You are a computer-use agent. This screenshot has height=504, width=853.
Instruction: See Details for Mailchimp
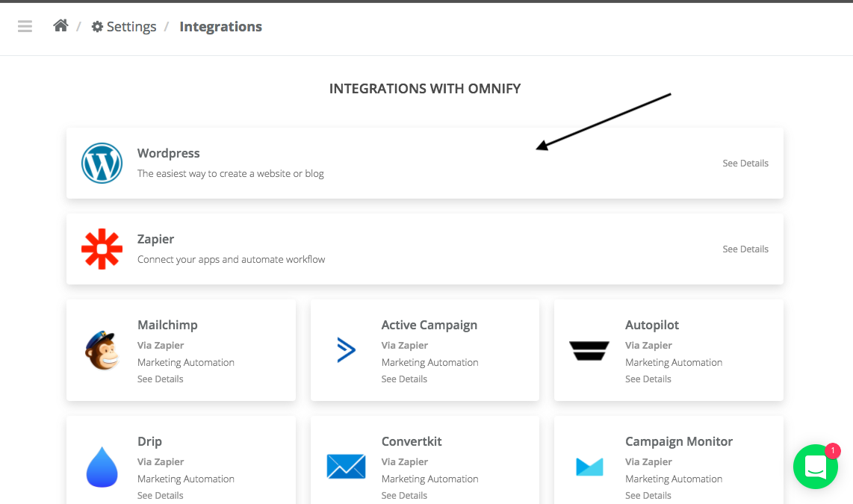tap(160, 379)
